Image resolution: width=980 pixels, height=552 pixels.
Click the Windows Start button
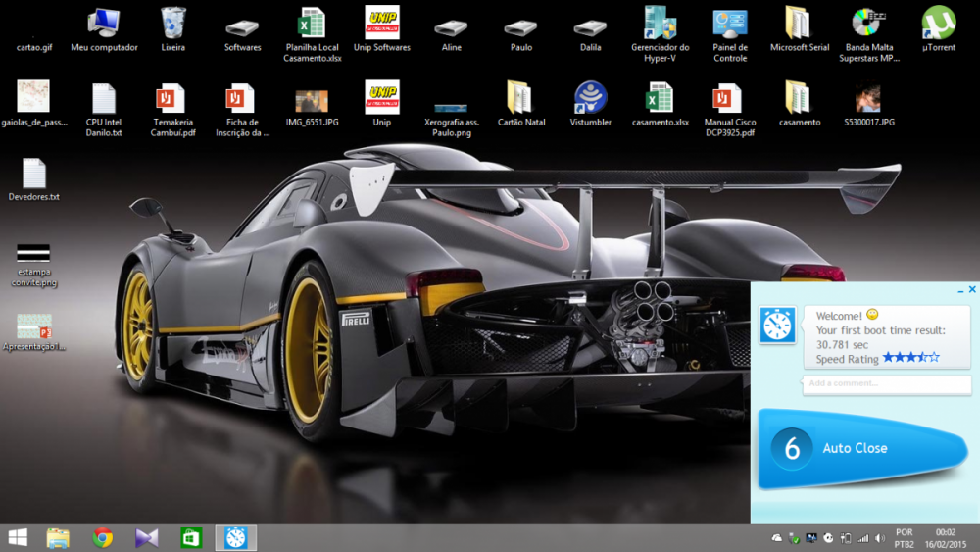pos(18,537)
